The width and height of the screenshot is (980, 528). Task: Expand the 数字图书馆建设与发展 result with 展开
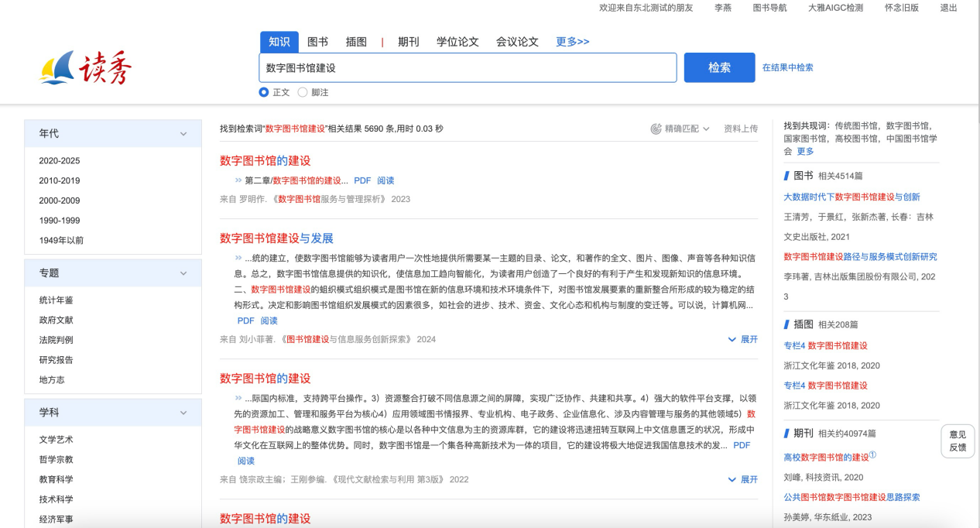coord(742,339)
